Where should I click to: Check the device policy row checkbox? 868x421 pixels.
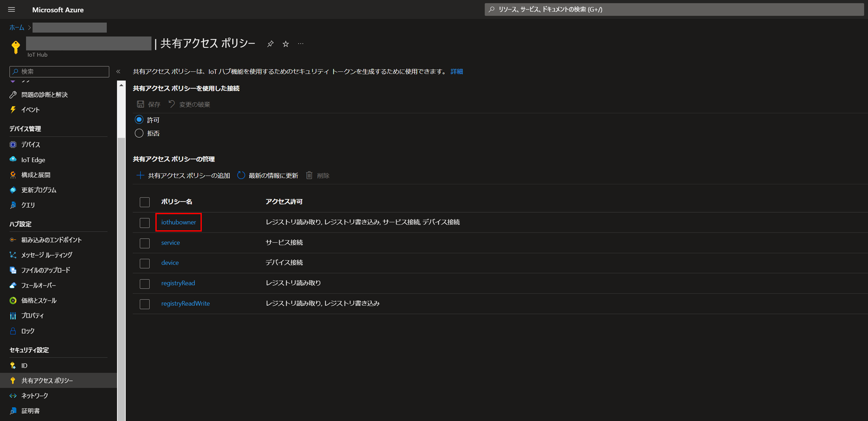(x=145, y=263)
